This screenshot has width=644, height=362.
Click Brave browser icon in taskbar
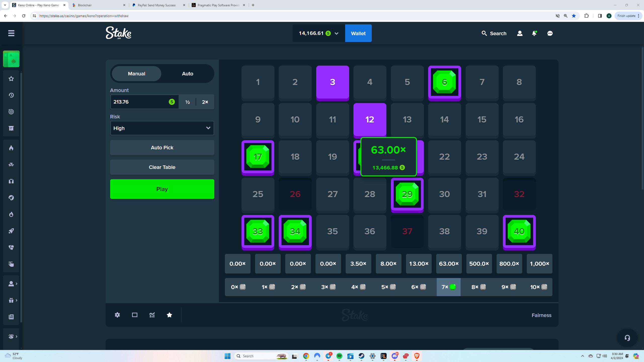417,356
